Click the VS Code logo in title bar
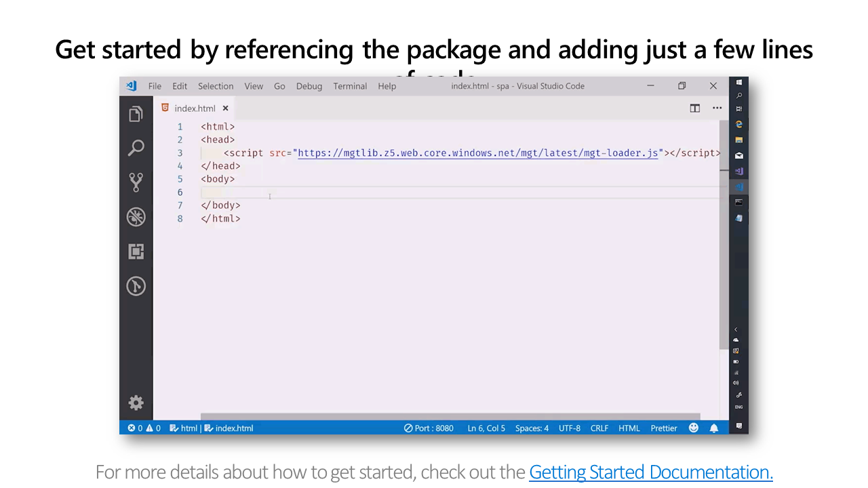 coord(132,86)
